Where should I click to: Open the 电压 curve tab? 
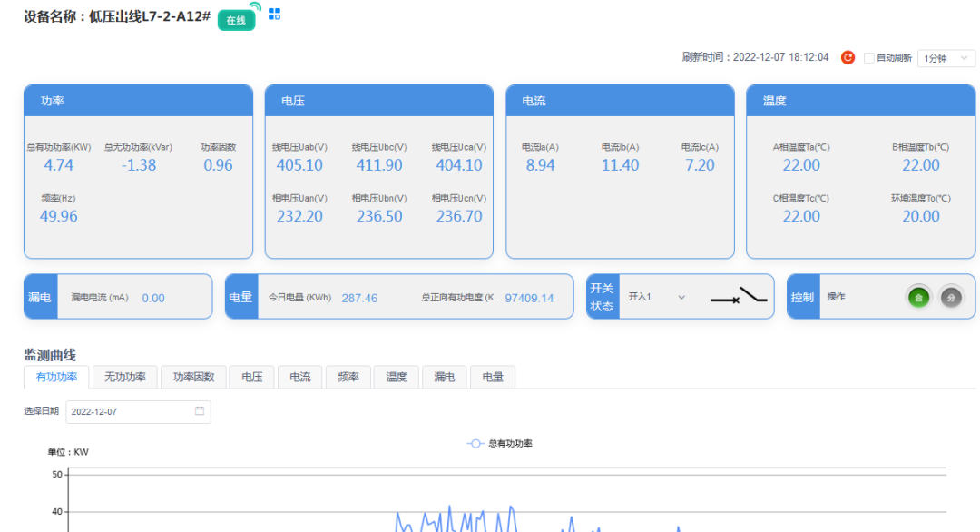(252, 377)
